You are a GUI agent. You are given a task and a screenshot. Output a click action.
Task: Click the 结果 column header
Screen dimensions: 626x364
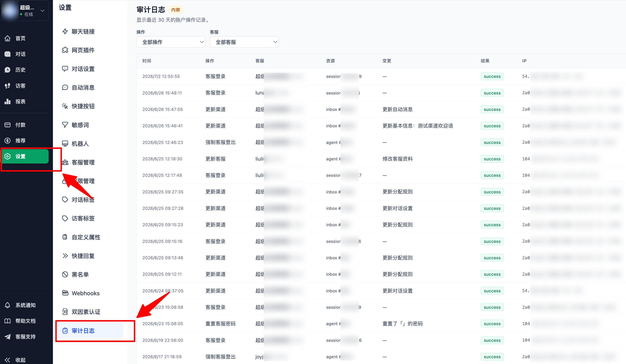point(485,61)
